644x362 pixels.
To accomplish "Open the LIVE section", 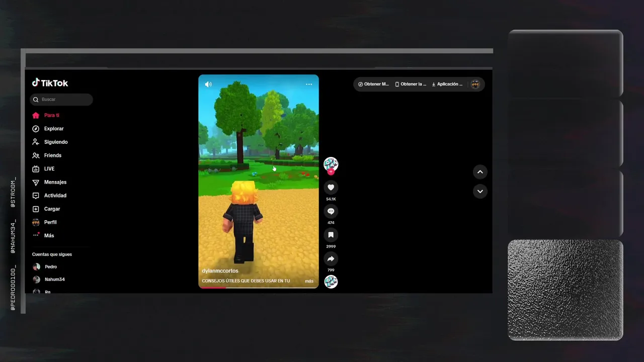I will pyautogui.click(x=49, y=169).
